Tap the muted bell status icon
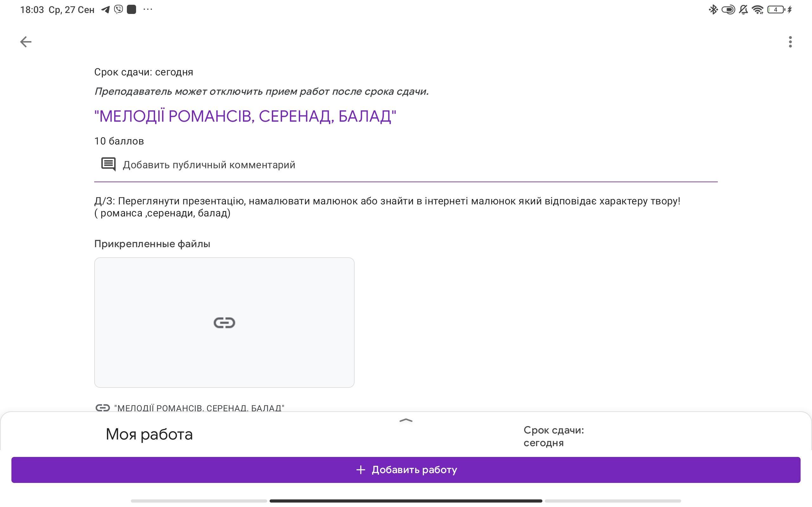Image resolution: width=812 pixels, height=507 pixels. click(743, 10)
